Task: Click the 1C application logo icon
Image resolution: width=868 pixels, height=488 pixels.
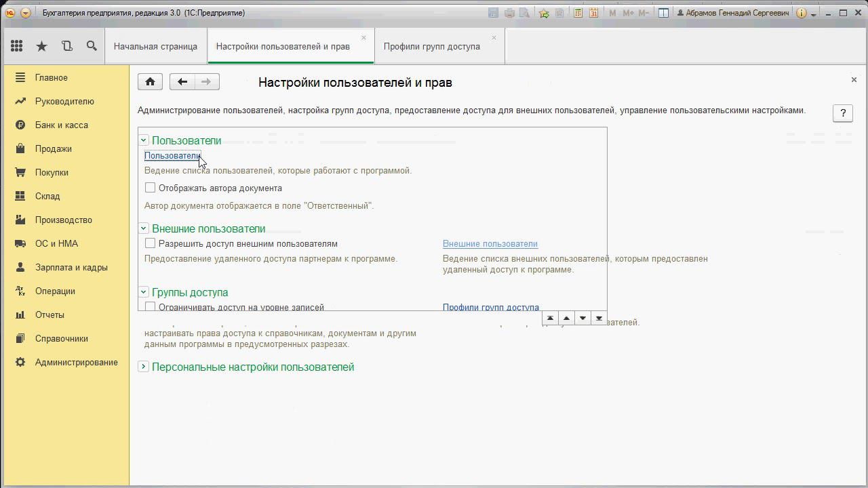Action: [x=10, y=13]
